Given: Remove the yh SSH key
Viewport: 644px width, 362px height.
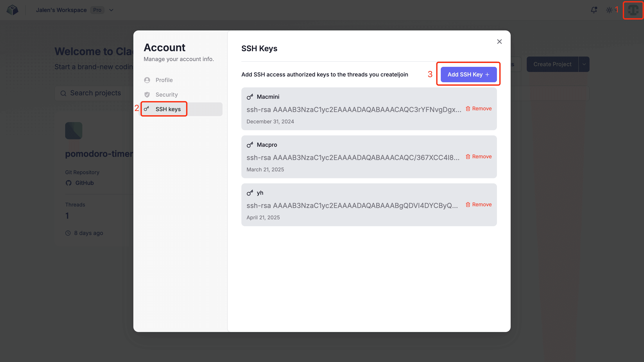Looking at the screenshot, I should (479, 204).
